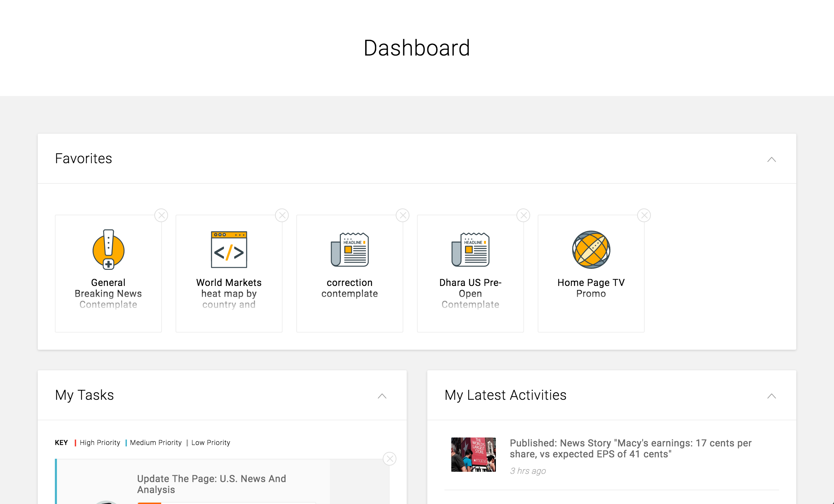
Task: Collapse the Favorites panel
Action: click(x=771, y=159)
